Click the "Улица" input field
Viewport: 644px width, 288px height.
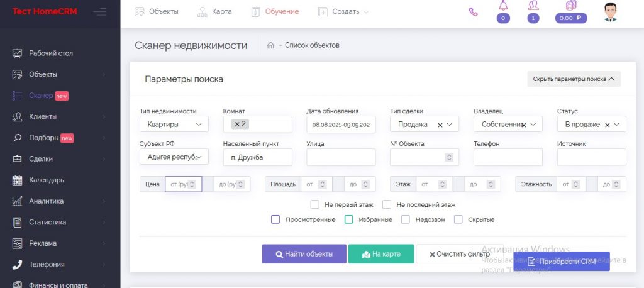point(341,157)
